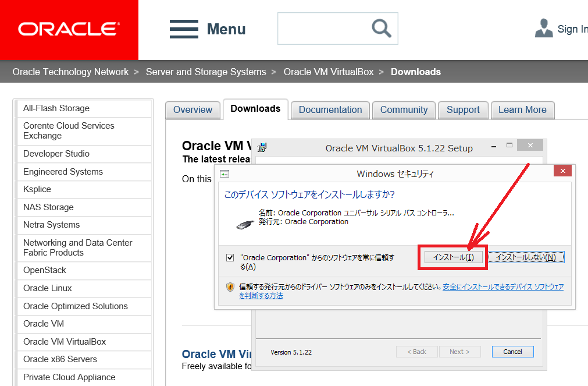The height and width of the screenshot is (386, 588).
Task: Click the VirtualBox Setup title bar icon
Action: pyautogui.click(x=262, y=147)
